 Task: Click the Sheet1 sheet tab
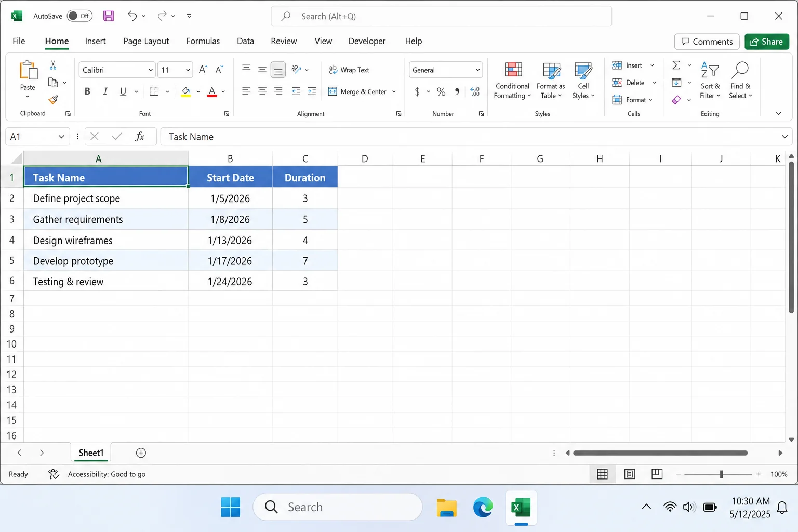point(91,453)
